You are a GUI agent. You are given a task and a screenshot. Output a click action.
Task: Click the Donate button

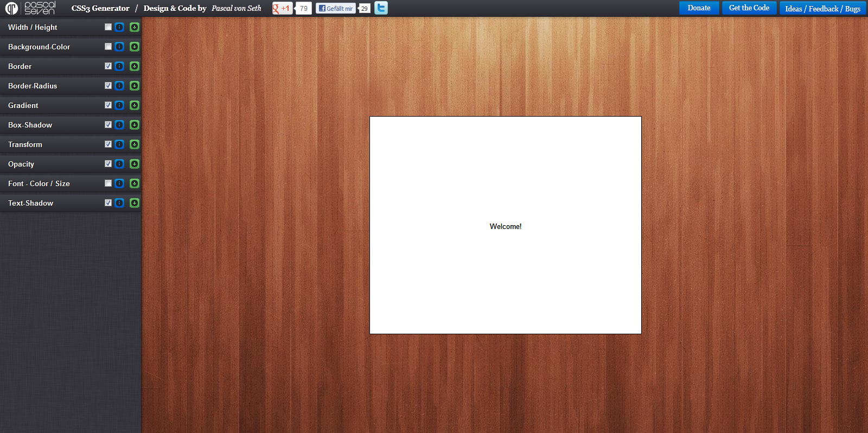pos(699,8)
